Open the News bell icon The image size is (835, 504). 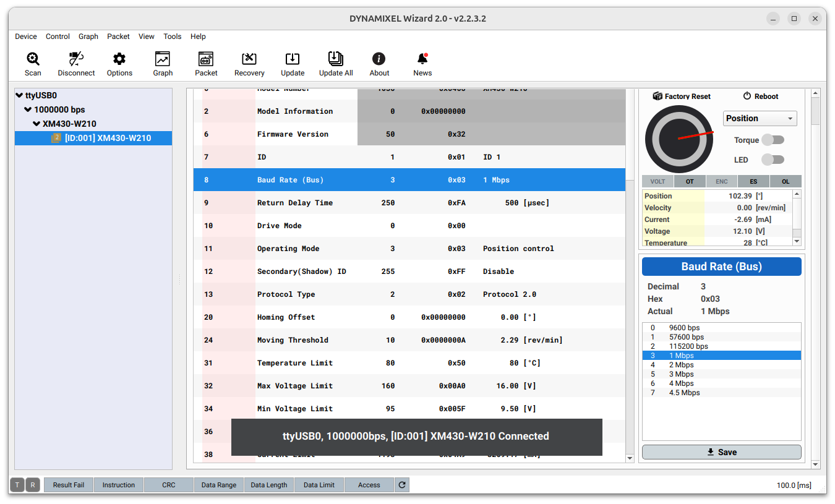click(422, 59)
